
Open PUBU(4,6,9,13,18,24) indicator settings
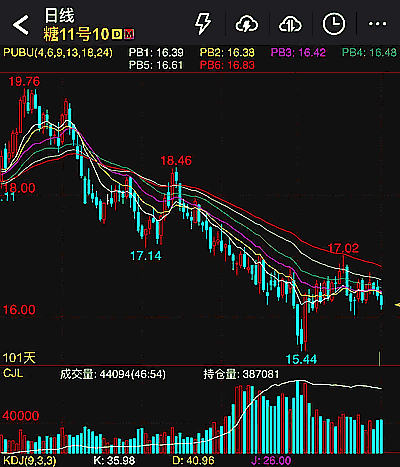click(x=58, y=53)
